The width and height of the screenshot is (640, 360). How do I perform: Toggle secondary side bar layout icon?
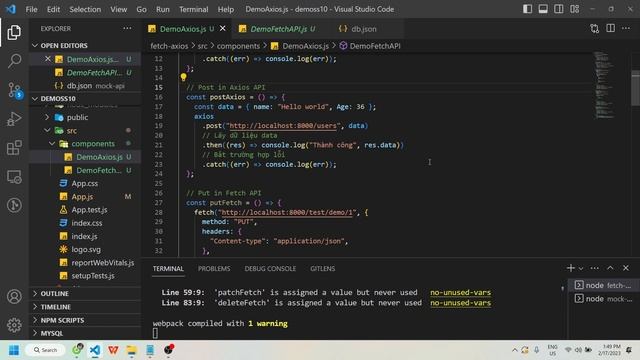[559, 9]
